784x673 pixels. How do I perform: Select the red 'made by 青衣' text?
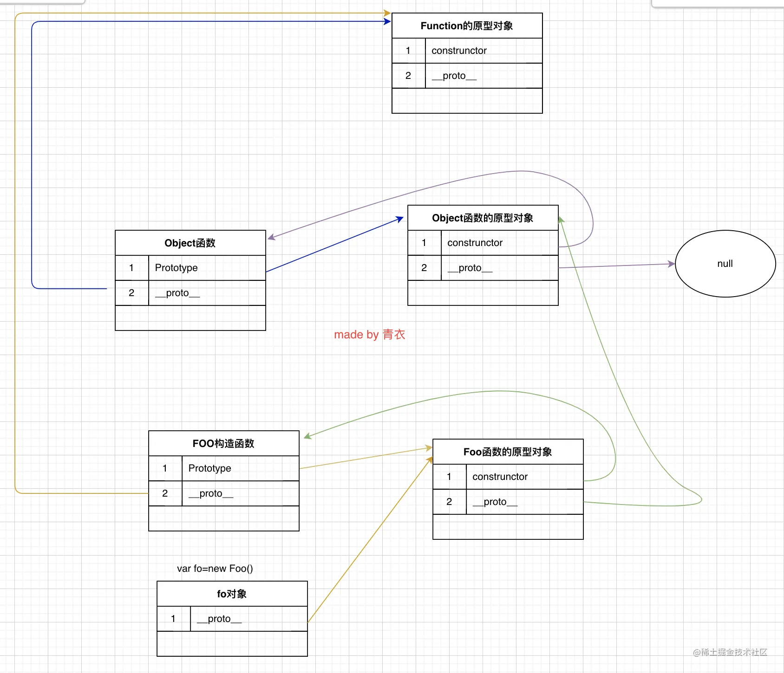coord(370,335)
